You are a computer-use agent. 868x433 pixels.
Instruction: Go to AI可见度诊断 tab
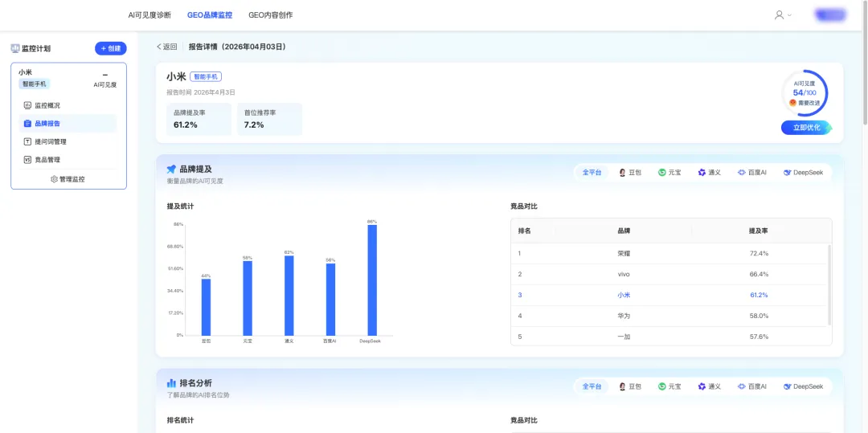[149, 15]
